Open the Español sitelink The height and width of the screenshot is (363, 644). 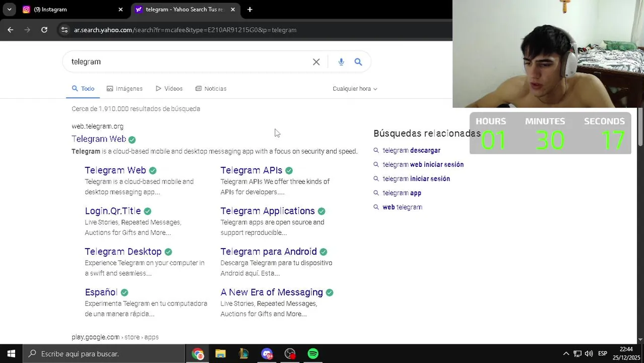coord(101,292)
